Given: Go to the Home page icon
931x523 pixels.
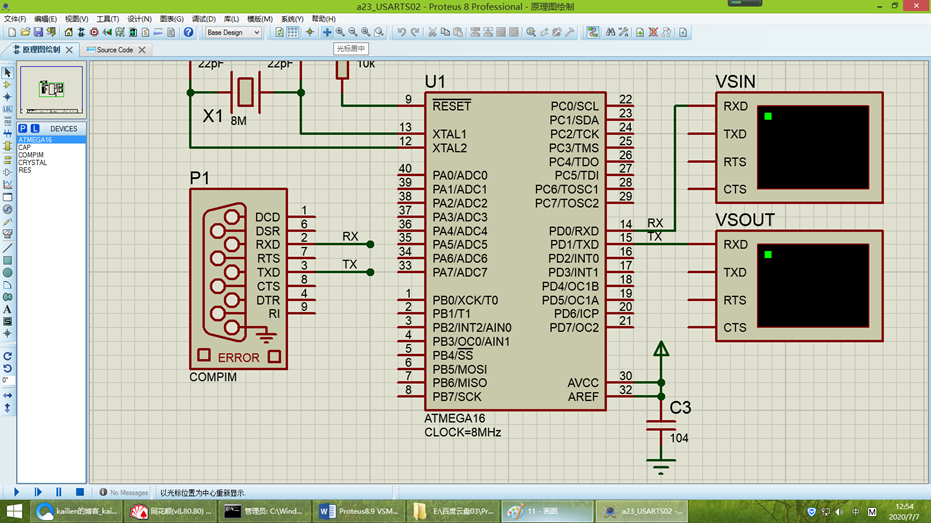Looking at the screenshot, I should point(68,32).
